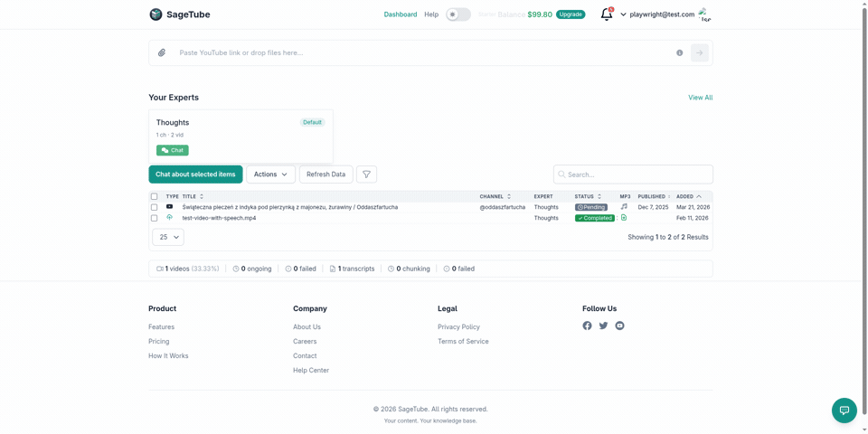
Task: Open the How It Works footer link
Action: [x=168, y=356]
